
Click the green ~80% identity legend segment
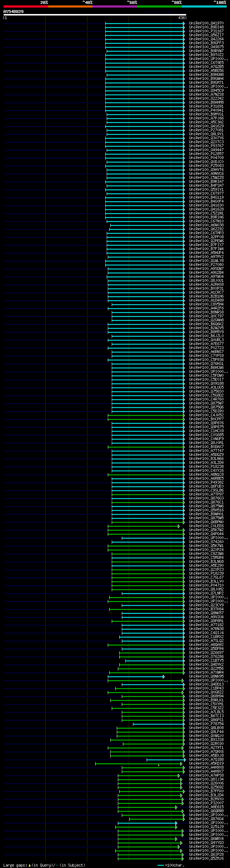[159, 6]
